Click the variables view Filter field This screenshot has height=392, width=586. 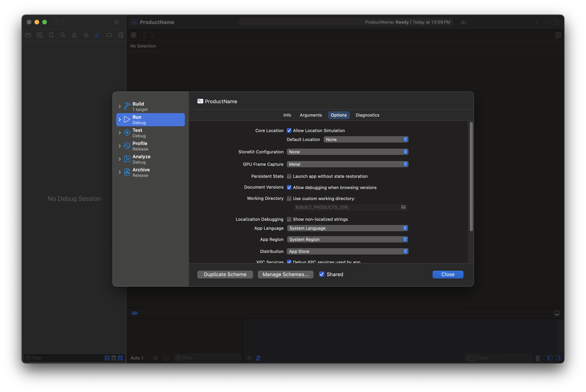click(207, 358)
